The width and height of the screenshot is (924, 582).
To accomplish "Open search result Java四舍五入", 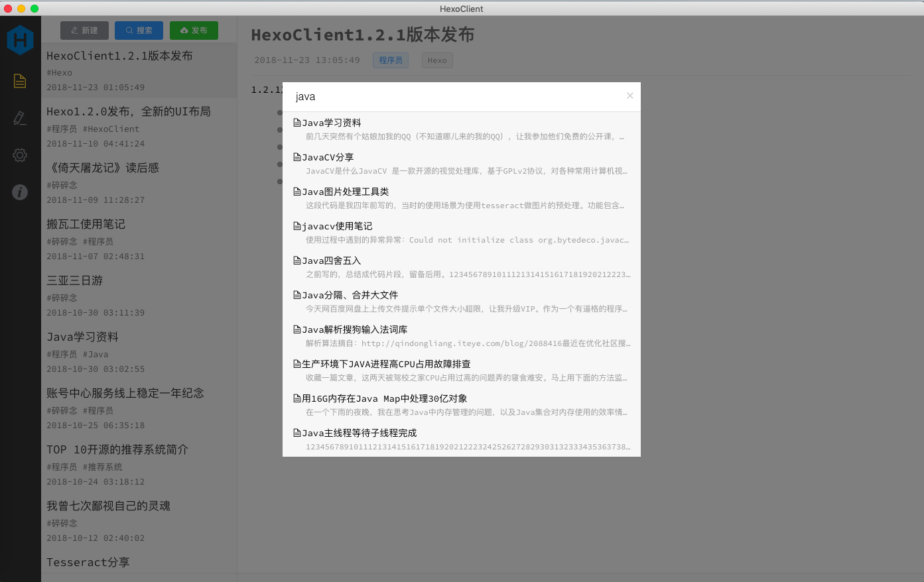I will coord(462,267).
